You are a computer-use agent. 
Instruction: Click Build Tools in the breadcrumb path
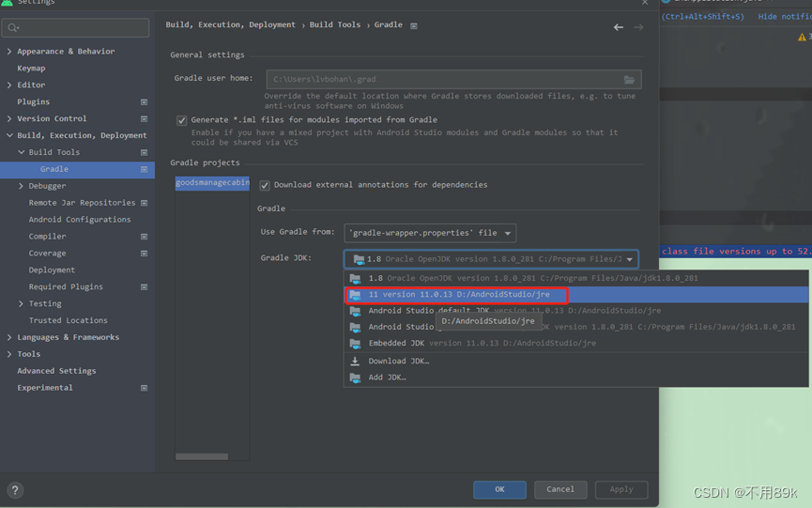coord(334,24)
